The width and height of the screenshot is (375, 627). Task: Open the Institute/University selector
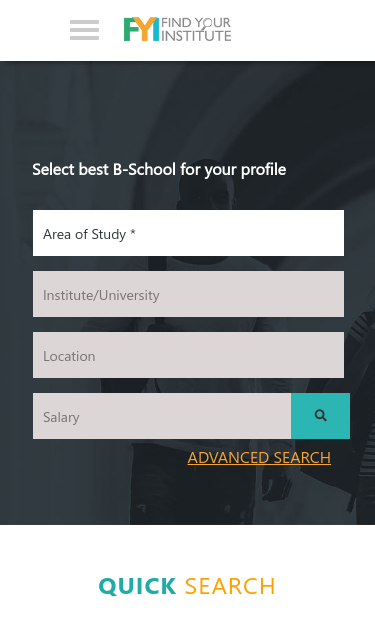[x=188, y=294]
